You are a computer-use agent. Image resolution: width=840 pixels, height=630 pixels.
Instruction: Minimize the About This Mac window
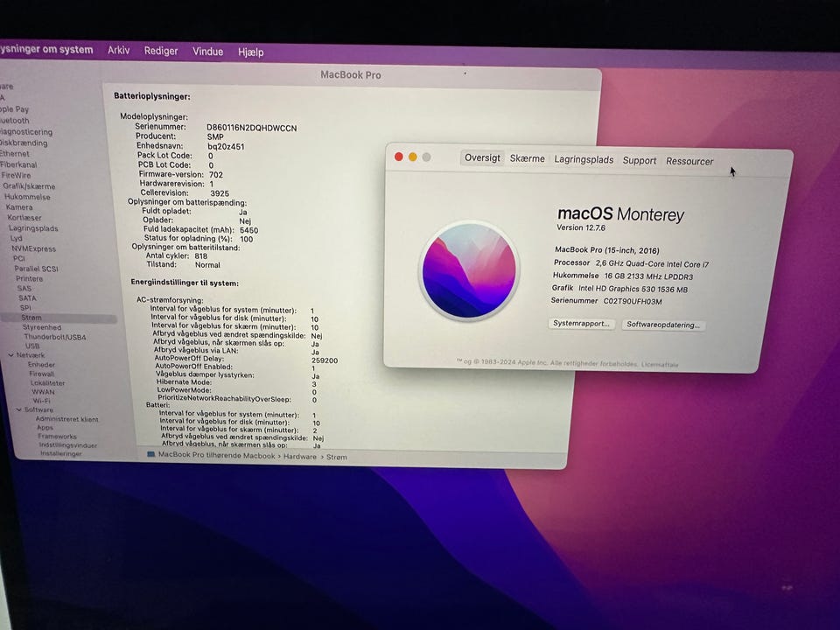point(412,157)
